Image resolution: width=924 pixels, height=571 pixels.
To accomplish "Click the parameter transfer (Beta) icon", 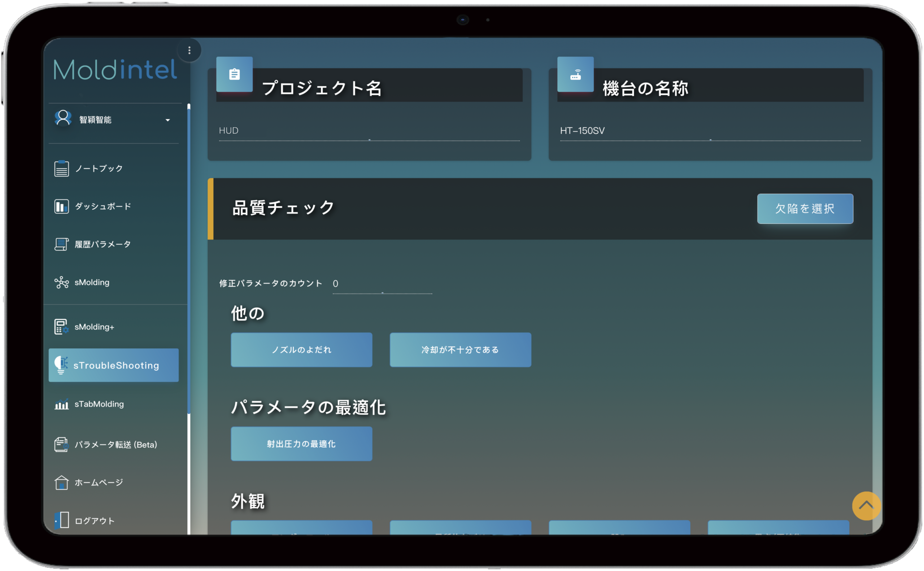I will 61,444.
